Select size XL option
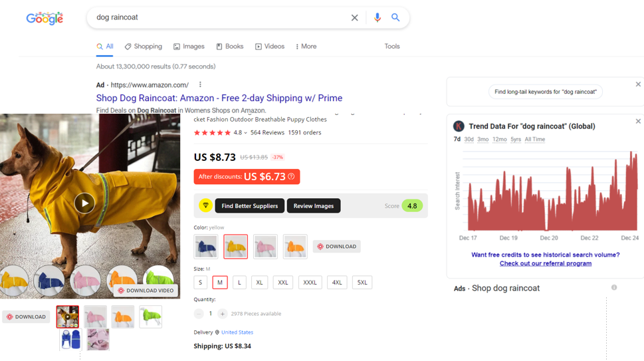The image size is (644, 361). coord(259,283)
